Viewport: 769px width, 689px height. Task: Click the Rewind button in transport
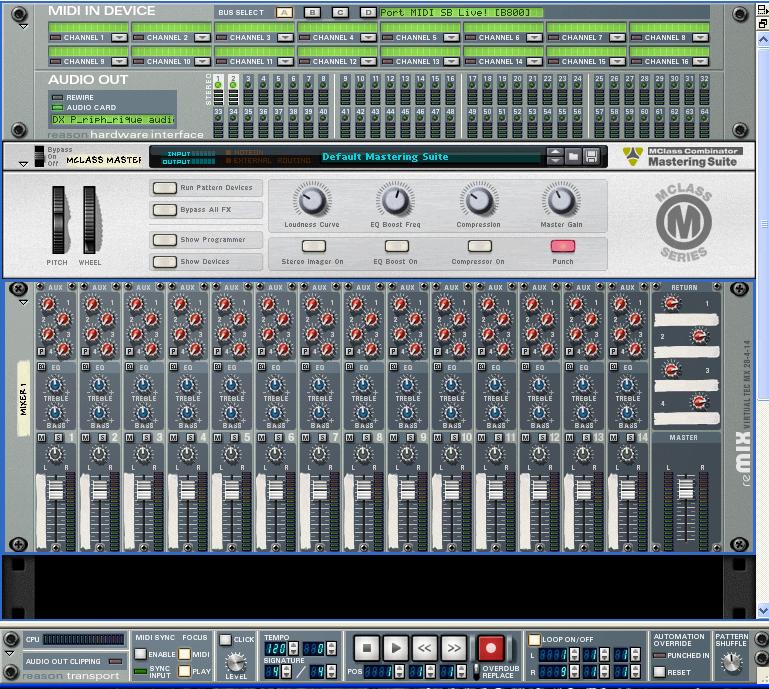(x=425, y=648)
